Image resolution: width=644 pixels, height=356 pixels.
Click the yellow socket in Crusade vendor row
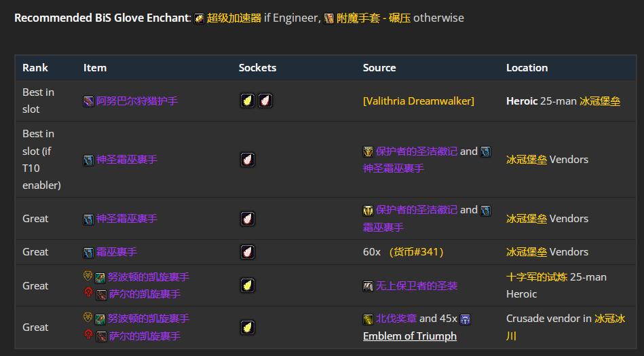248,327
